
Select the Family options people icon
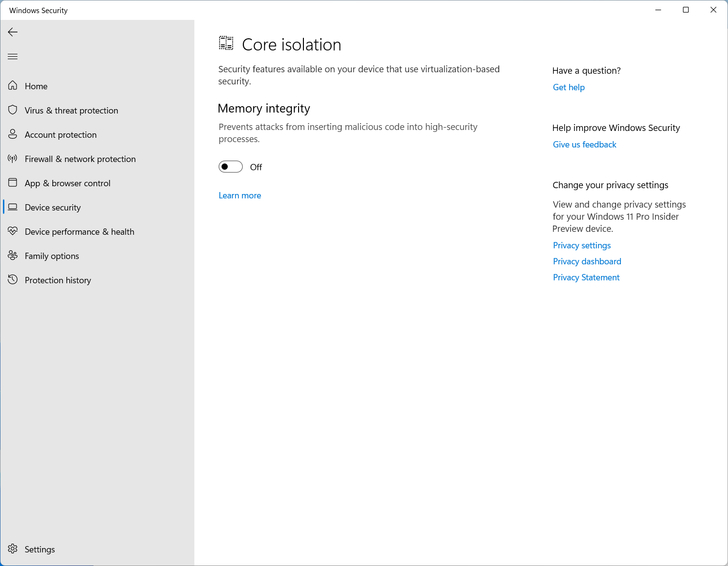click(13, 256)
